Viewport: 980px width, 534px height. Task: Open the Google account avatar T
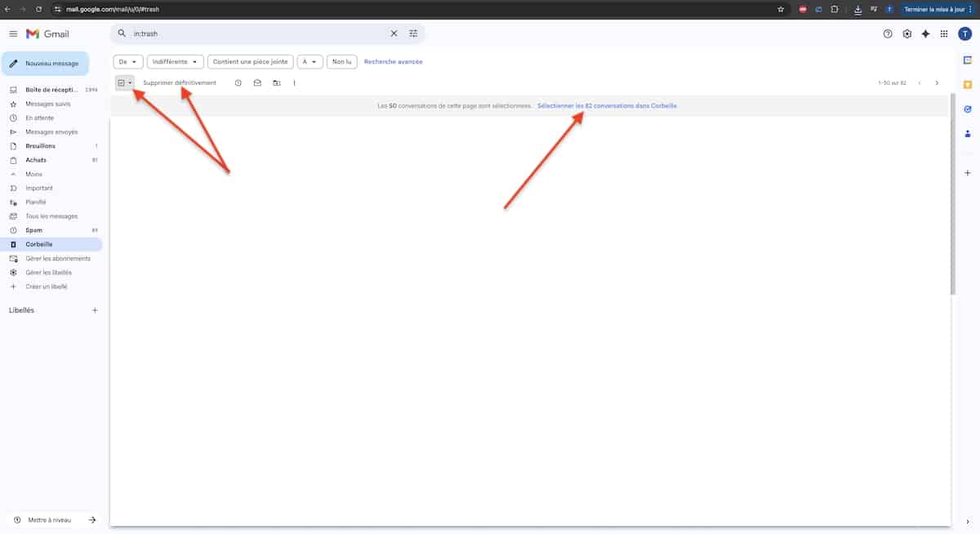[964, 33]
